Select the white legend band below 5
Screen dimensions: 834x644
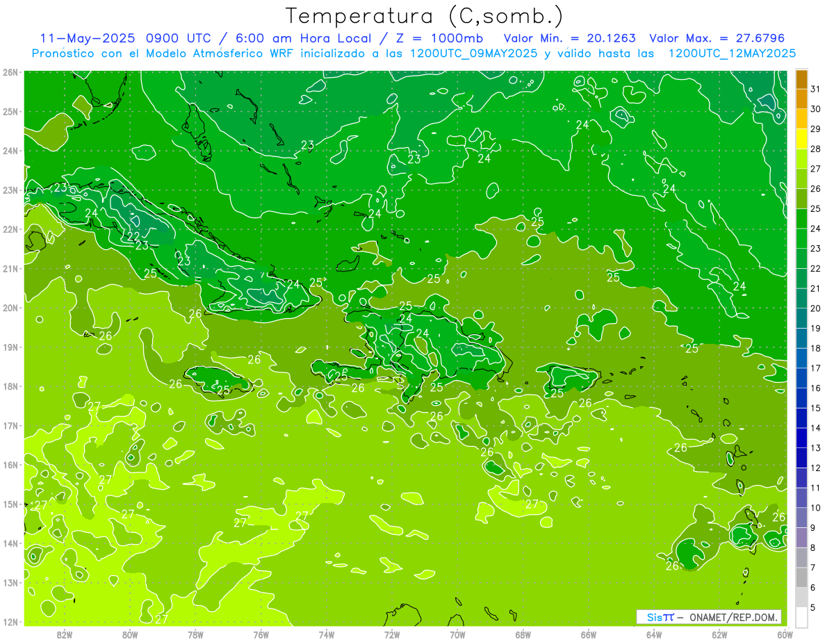coord(801,617)
